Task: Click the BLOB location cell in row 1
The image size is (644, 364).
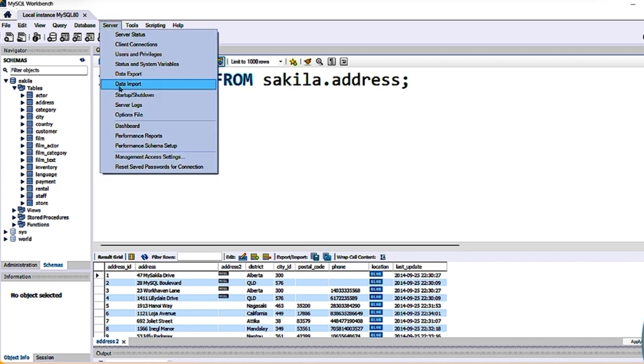Action: pyautogui.click(x=376, y=274)
